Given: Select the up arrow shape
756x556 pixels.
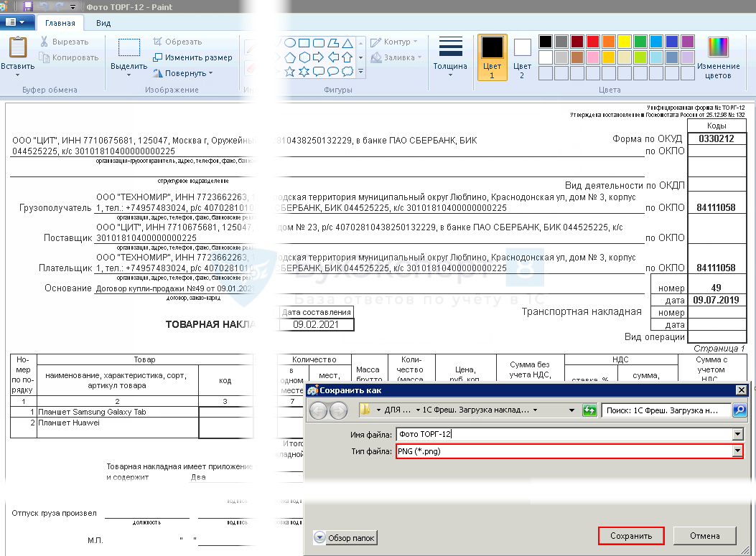Looking at the screenshot, I should point(347,57).
